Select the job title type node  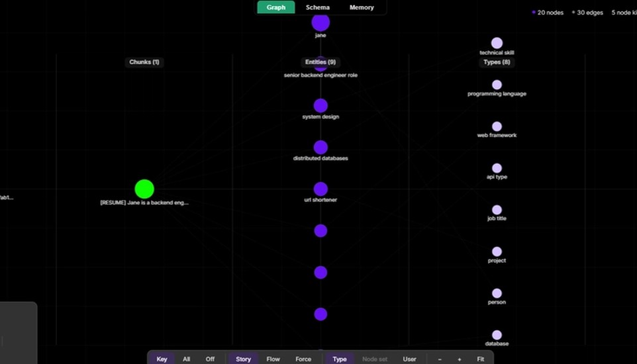(497, 210)
